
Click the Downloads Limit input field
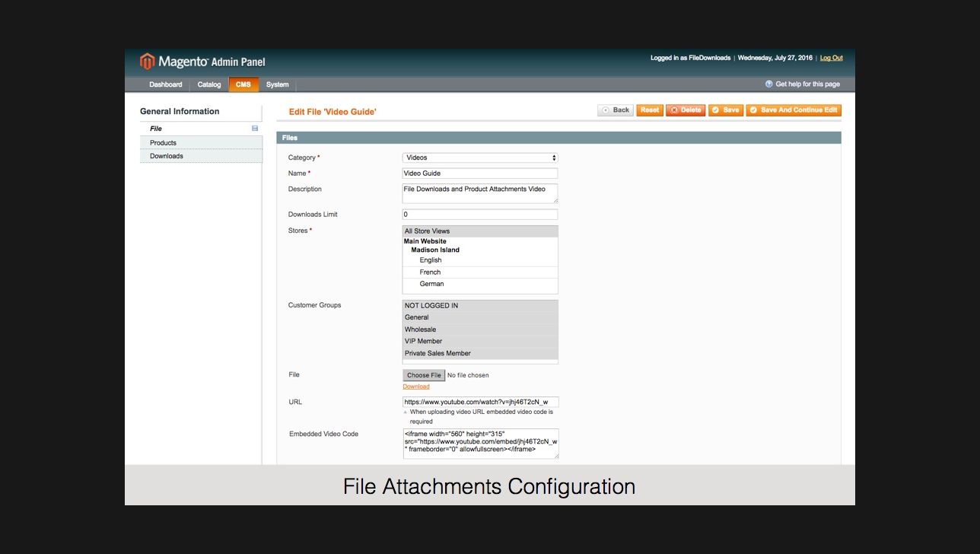pyautogui.click(x=479, y=215)
